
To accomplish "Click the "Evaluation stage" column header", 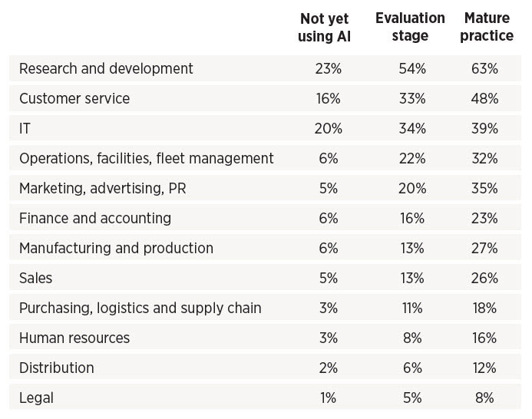I will click(411, 27).
